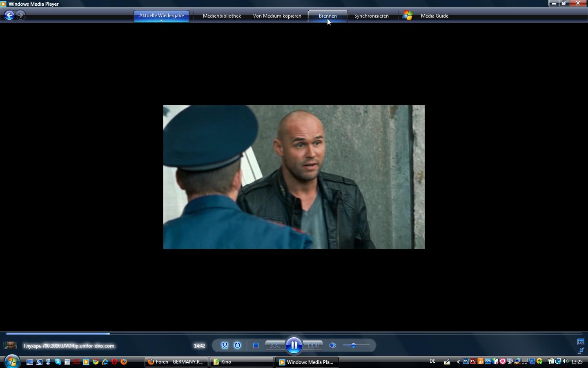Open the Media Guide tab
Viewport: 588px width, 368px height.
pos(434,16)
